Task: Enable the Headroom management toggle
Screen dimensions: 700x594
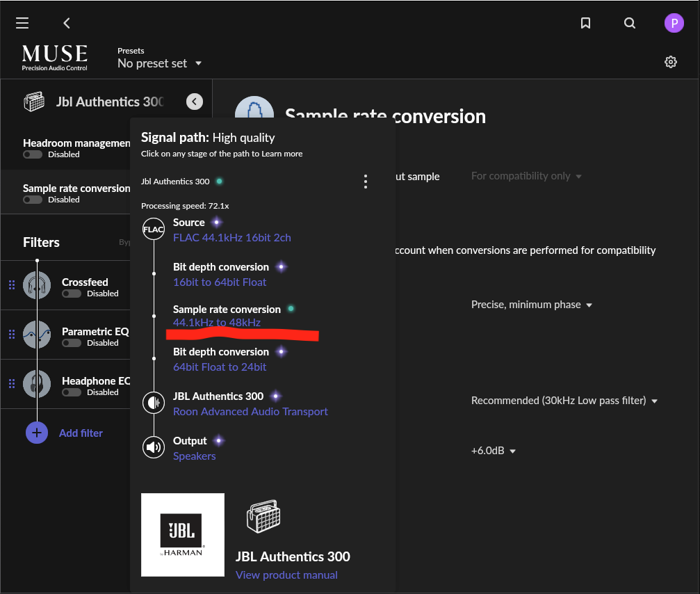Action: (x=33, y=154)
